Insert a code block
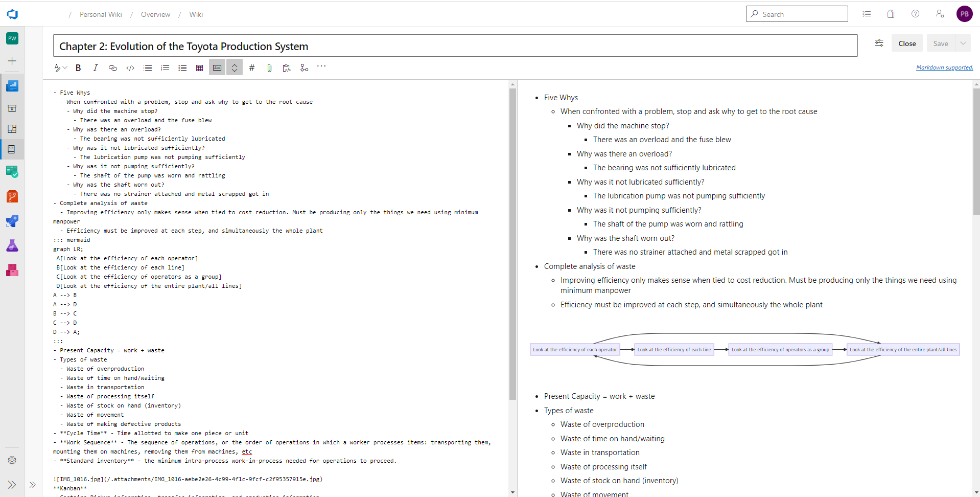This screenshot has height=497, width=980. (130, 68)
